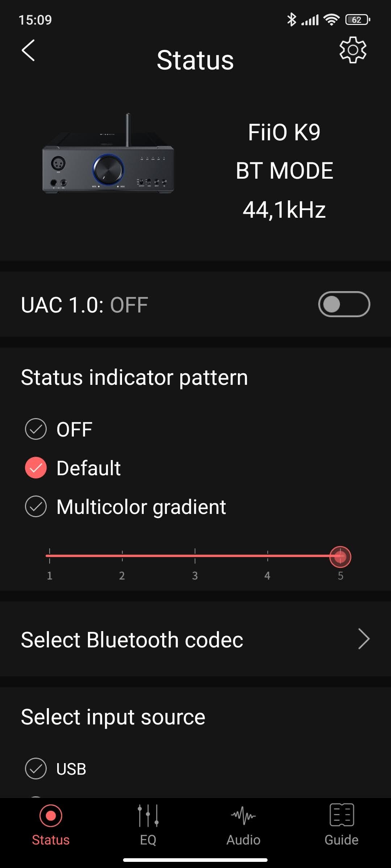Tap the Guide book icon
The width and height of the screenshot is (391, 868).
tap(341, 815)
